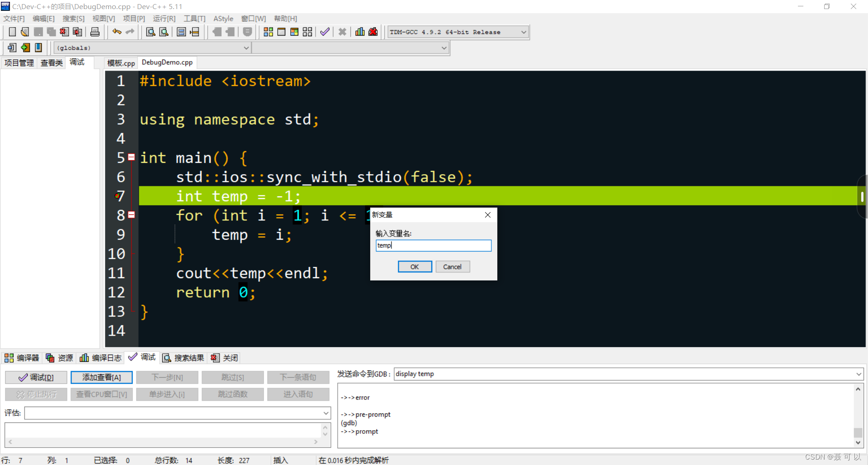
Task: Click the 下一步[N] button
Action: pyautogui.click(x=167, y=377)
